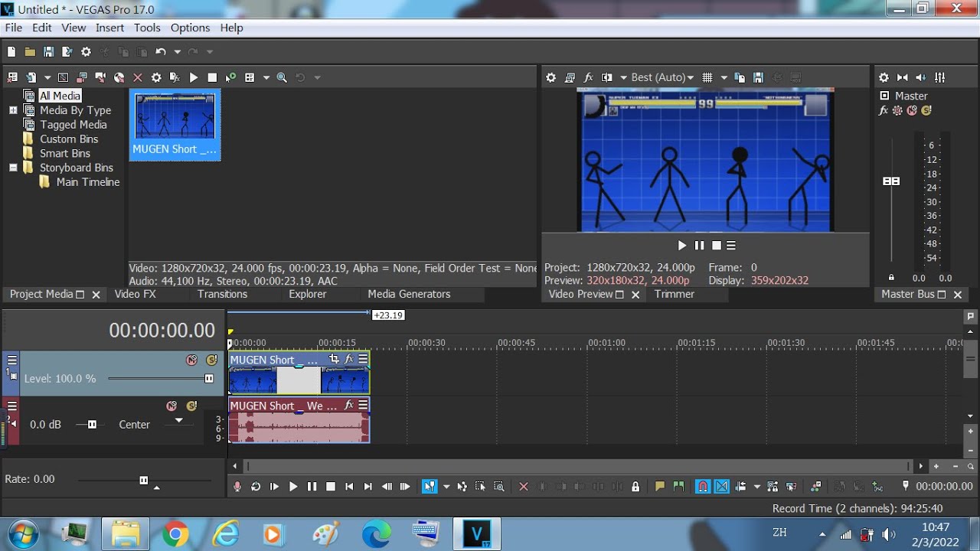Open Media FX icon in Project Media toolbar

tap(175, 77)
